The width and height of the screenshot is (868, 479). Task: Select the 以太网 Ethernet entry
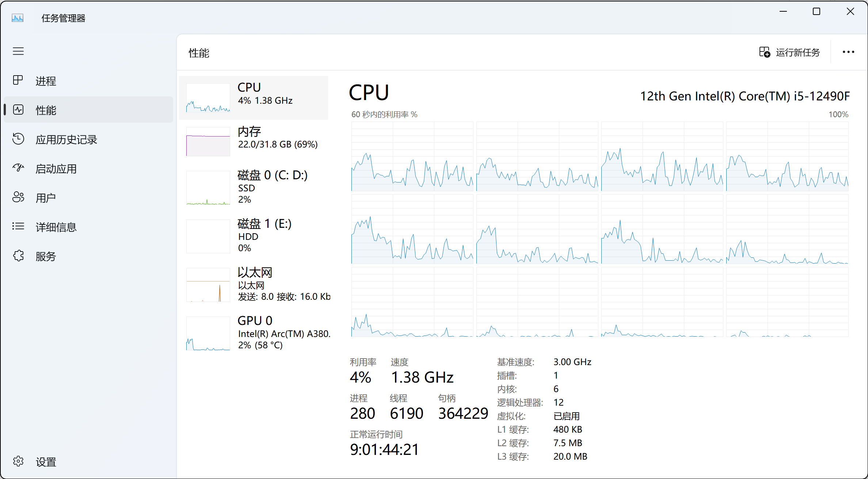[254, 284]
